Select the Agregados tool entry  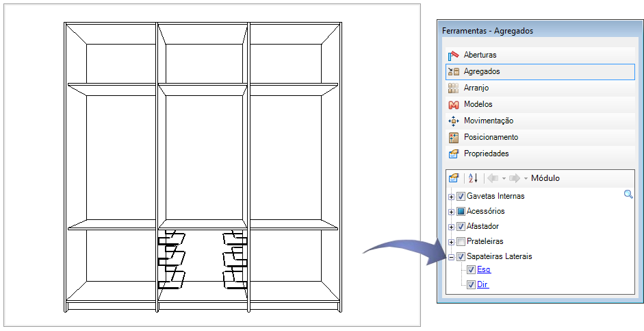point(540,71)
